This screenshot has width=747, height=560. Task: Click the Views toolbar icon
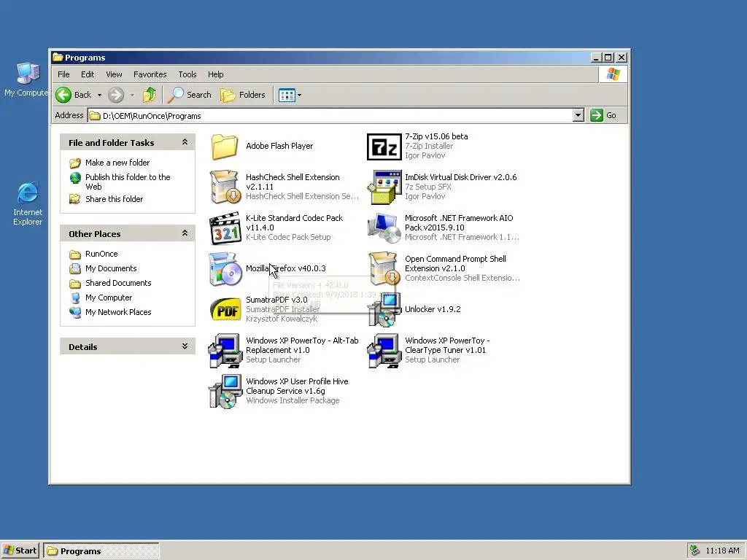[x=287, y=95]
